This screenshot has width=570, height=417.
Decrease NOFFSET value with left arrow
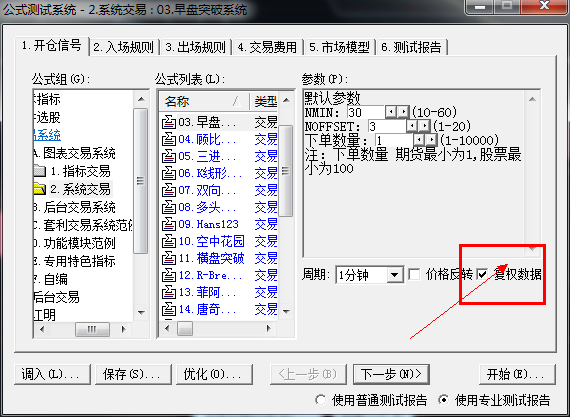(412, 126)
